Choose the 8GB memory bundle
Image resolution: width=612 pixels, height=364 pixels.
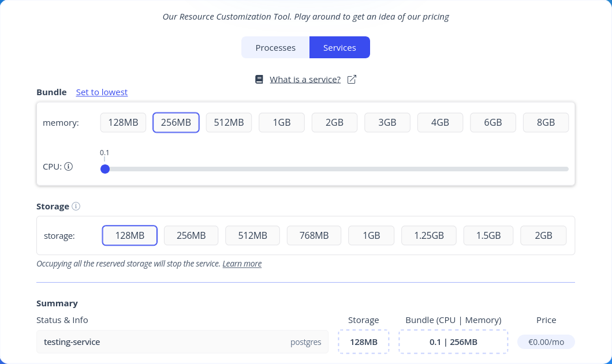pyautogui.click(x=546, y=123)
